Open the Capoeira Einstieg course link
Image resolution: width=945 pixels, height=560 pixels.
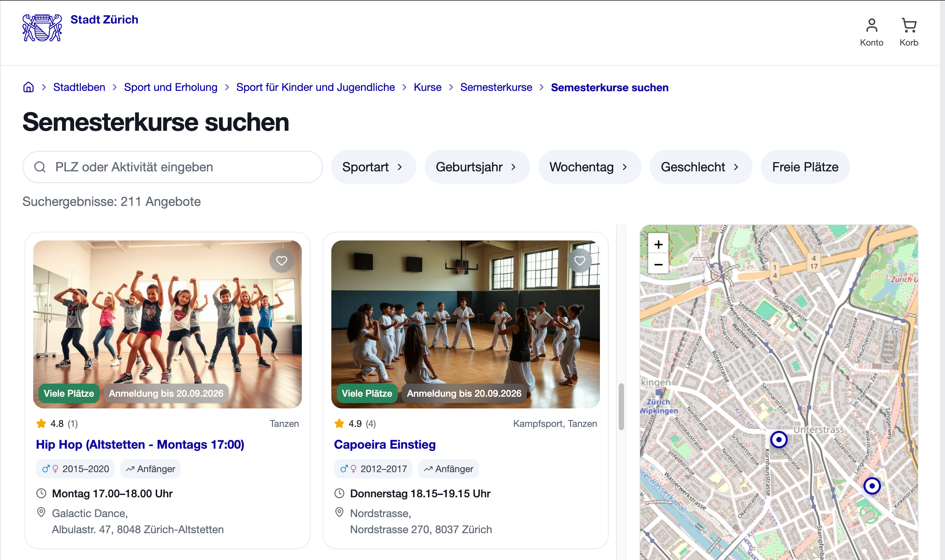click(385, 445)
